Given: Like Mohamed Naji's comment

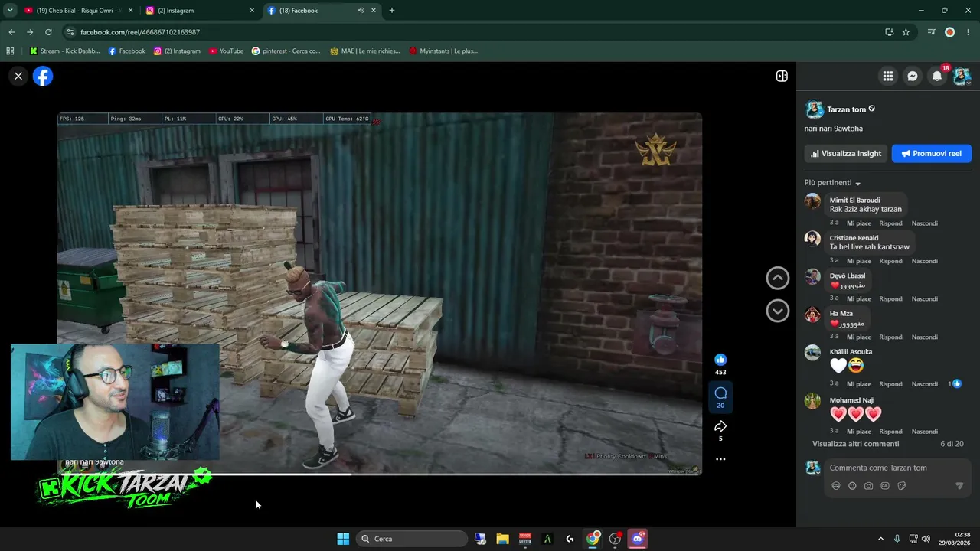Looking at the screenshot, I should pyautogui.click(x=858, y=432).
